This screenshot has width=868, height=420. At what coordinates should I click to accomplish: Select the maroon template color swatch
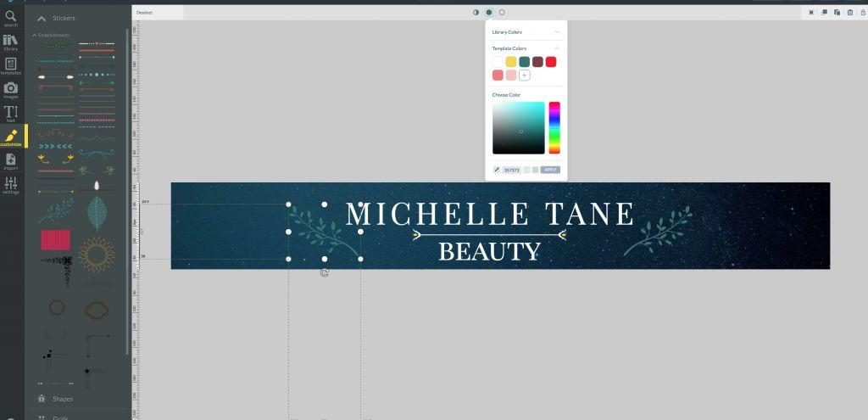coord(537,61)
